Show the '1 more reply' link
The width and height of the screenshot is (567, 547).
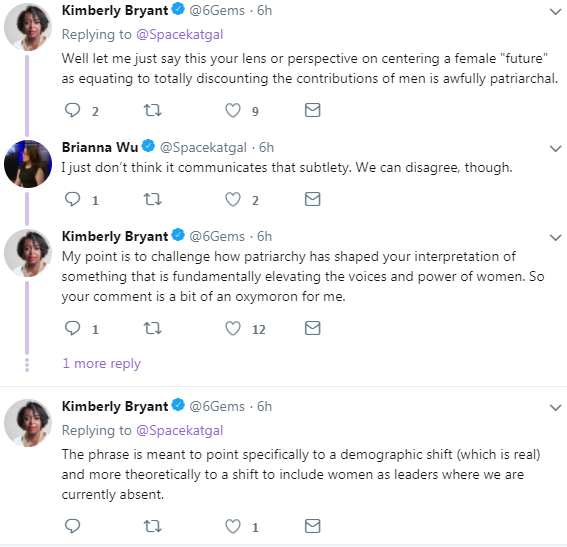tap(102, 363)
